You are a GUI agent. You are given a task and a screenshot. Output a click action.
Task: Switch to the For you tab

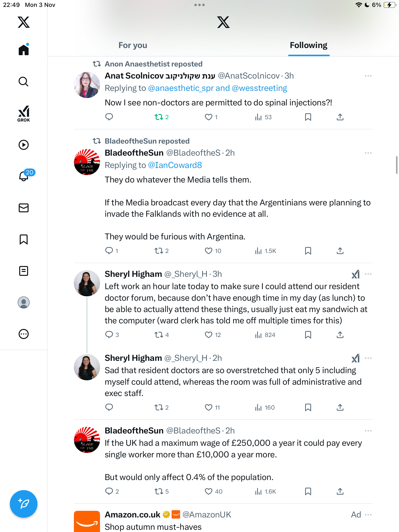click(133, 45)
